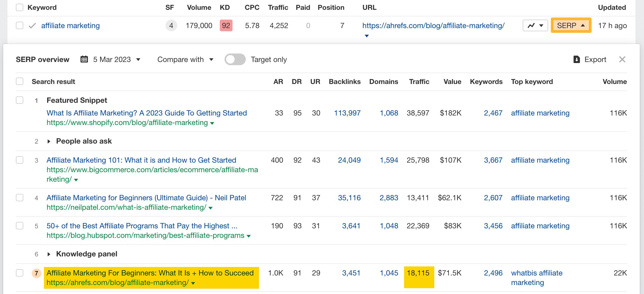Viewport: 644px width, 294px height.
Task: Click HubSpot backlinks count 3,641
Action: pos(351,226)
